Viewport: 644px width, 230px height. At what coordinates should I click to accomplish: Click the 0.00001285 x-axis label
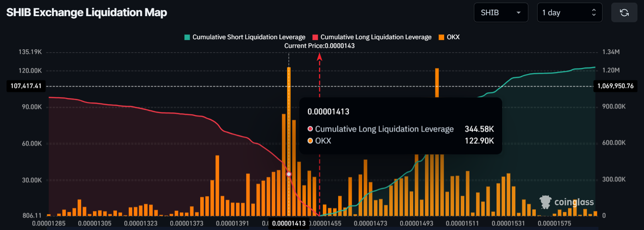click(48, 223)
